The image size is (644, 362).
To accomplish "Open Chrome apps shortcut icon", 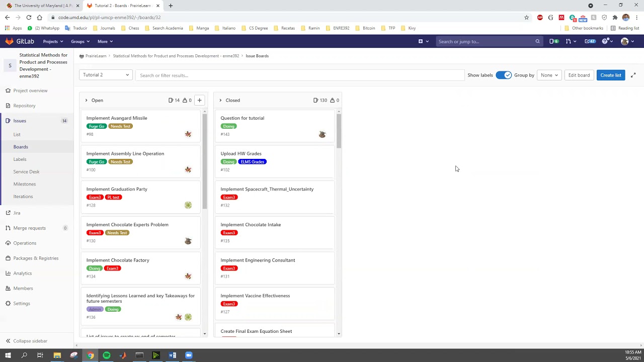I will pyautogui.click(x=13, y=28).
